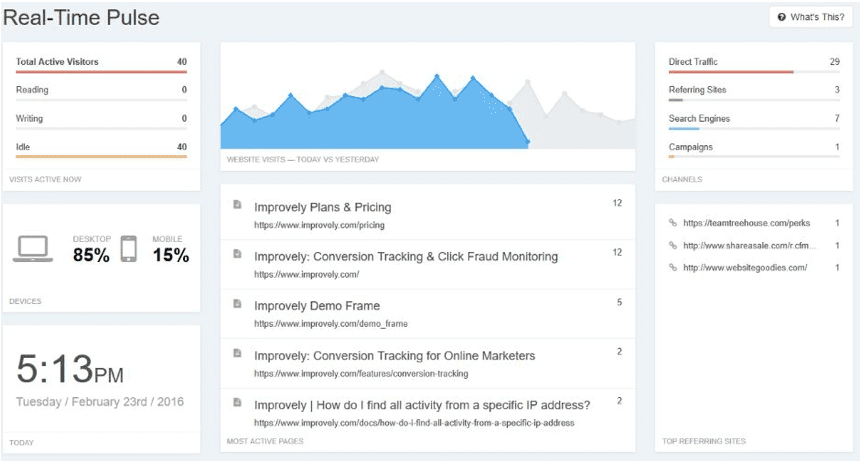Click page icon beside Conversion Tracking for Online Marketers
Screen dimensions: 866x462
coord(237,353)
